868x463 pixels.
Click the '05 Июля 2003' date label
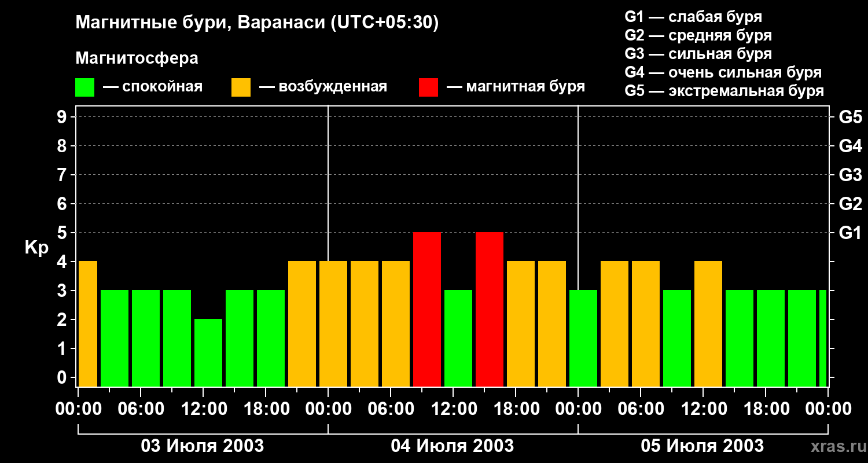[703, 446]
